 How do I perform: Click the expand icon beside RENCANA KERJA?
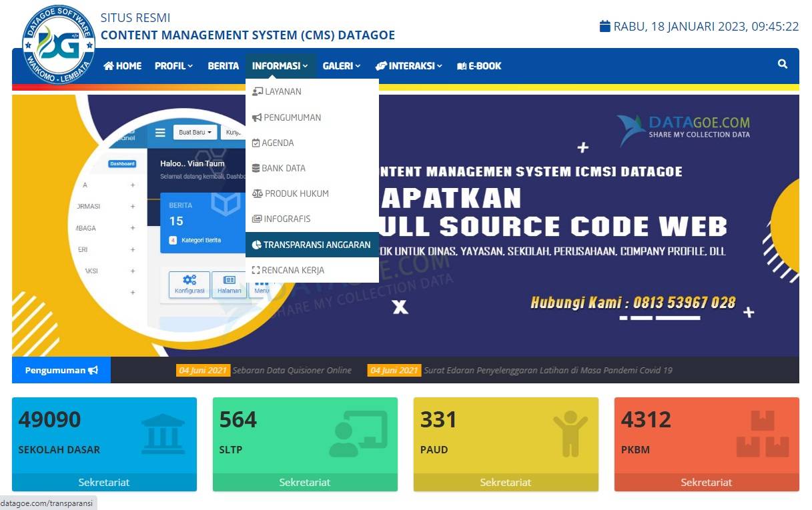pyautogui.click(x=256, y=270)
